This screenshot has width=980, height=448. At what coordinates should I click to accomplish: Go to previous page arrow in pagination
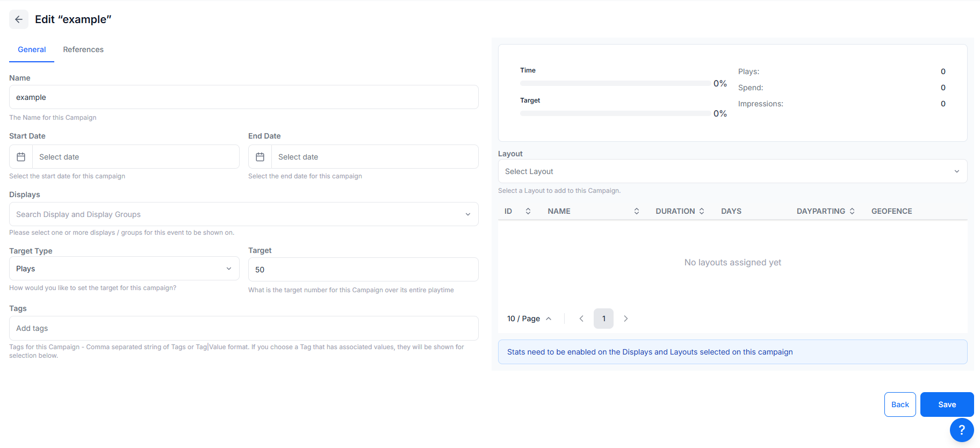pyautogui.click(x=581, y=319)
